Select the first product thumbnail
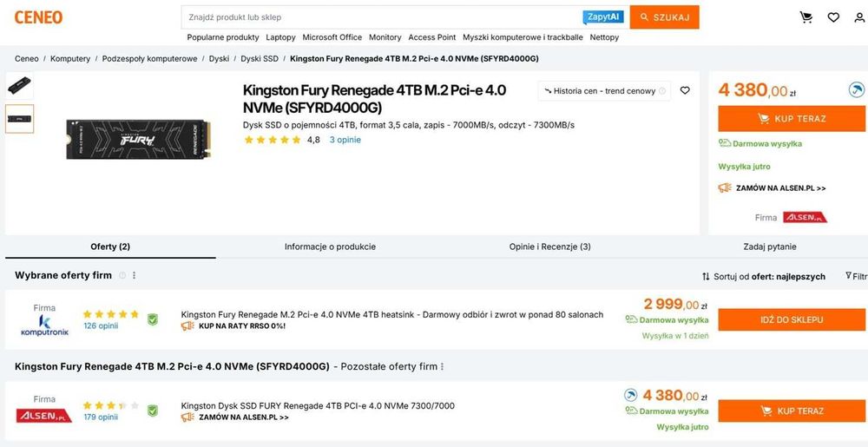868x447 pixels. tap(19, 86)
